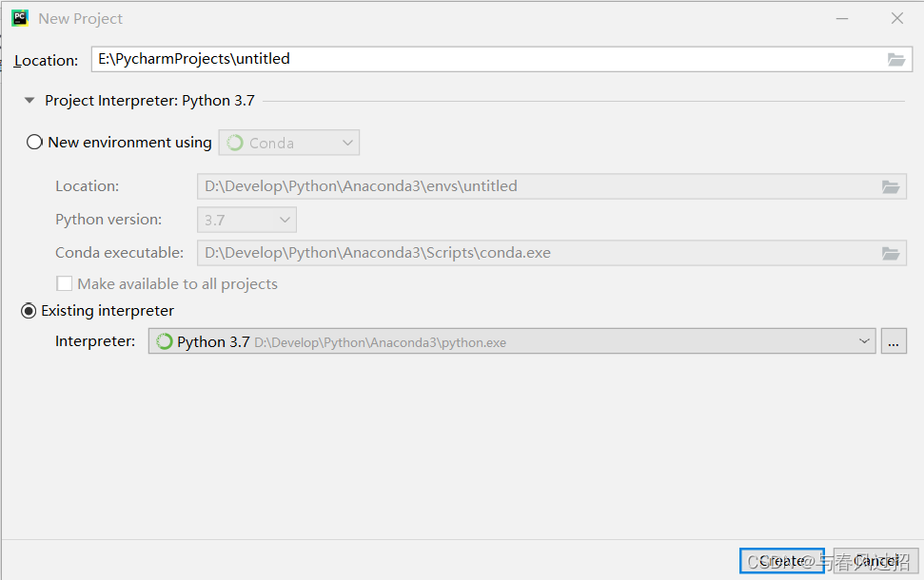Click the Python version label
The width and height of the screenshot is (924, 580).
108,220
